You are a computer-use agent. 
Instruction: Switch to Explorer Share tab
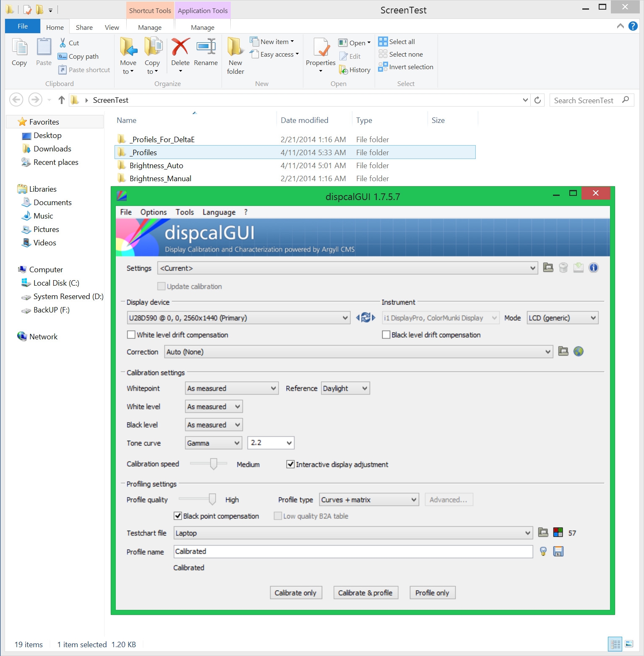[x=84, y=27]
